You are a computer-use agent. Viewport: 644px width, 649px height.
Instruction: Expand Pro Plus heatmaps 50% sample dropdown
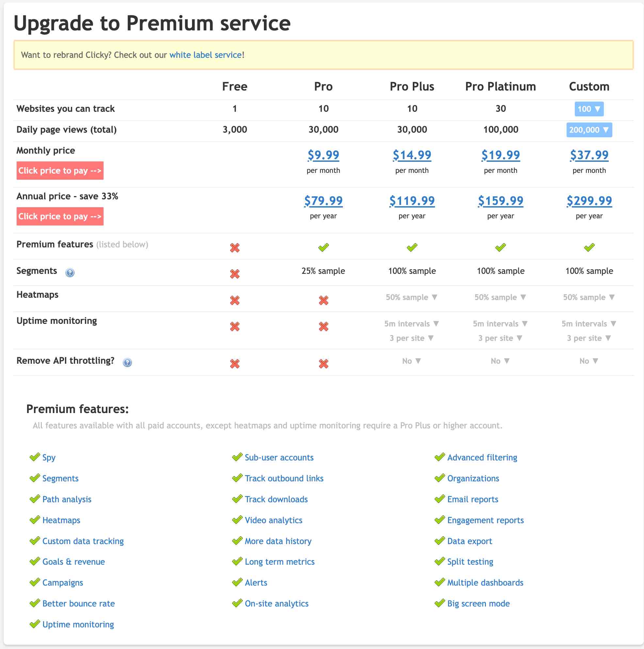tap(412, 297)
